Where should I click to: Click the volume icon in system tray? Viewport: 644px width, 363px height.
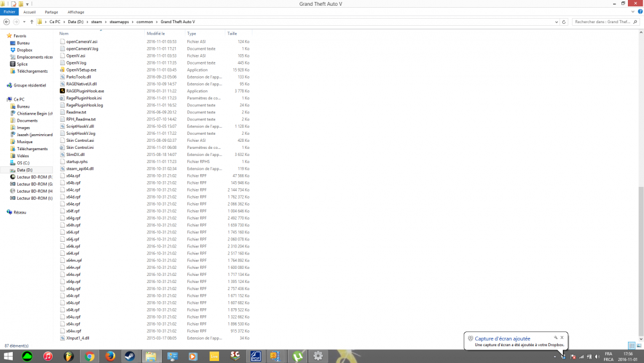pyautogui.click(x=597, y=357)
